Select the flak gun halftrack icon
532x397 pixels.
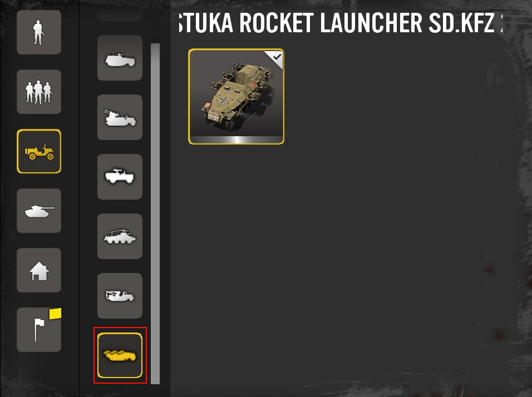click(x=120, y=117)
